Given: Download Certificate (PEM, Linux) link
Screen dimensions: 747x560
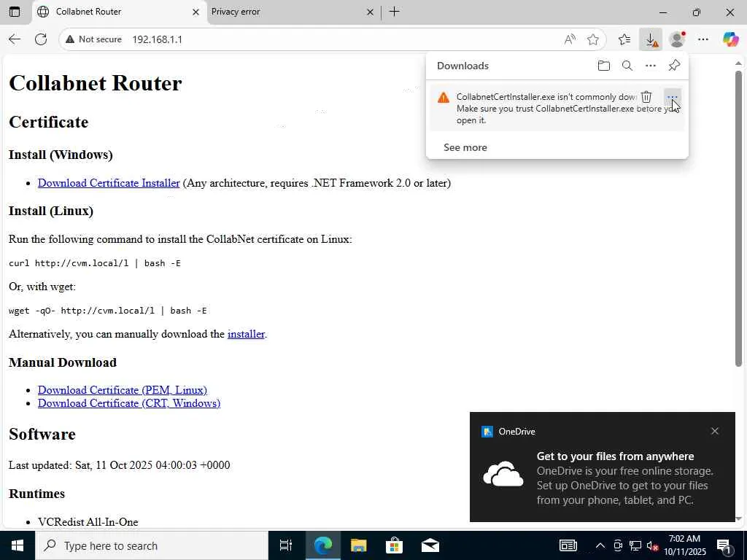Looking at the screenshot, I should (123, 390).
